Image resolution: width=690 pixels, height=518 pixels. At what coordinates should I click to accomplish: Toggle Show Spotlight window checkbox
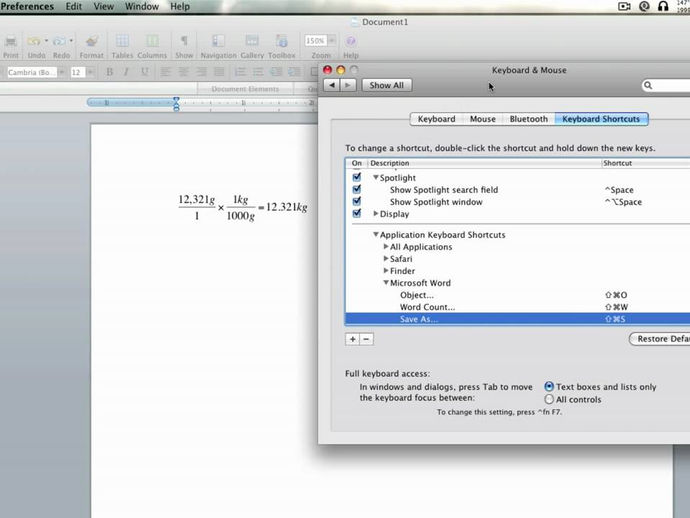coord(357,201)
